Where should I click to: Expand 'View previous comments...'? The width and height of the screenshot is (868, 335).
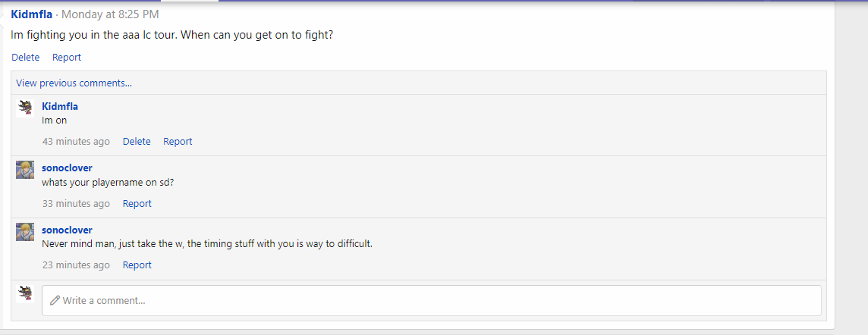(x=74, y=83)
